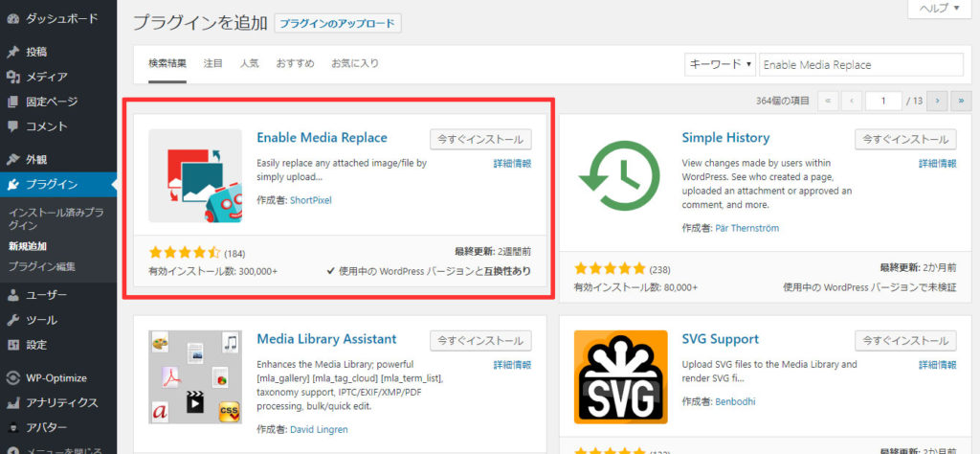This screenshot has width=980, height=454.
Task: Open the キーワード search type dropdown
Action: pos(720,64)
